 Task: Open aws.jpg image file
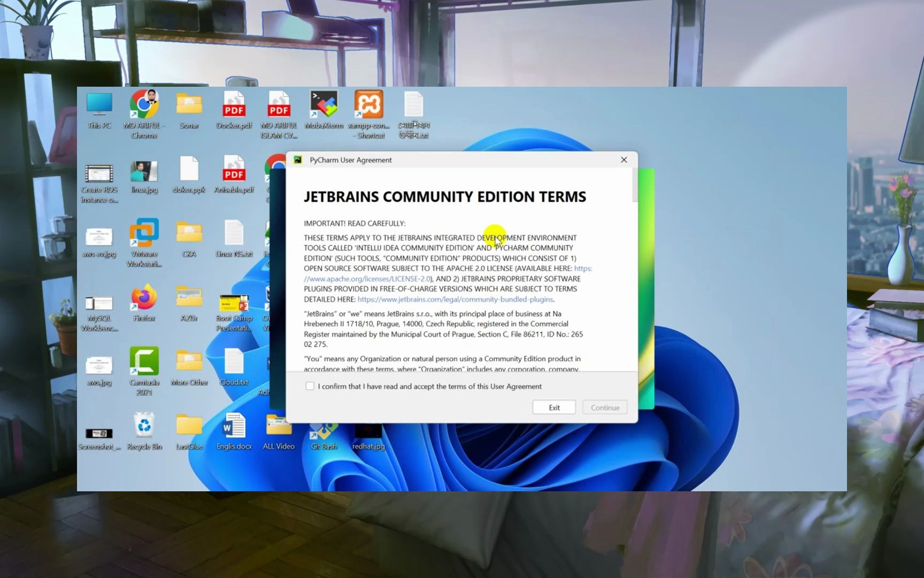tap(99, 370)
